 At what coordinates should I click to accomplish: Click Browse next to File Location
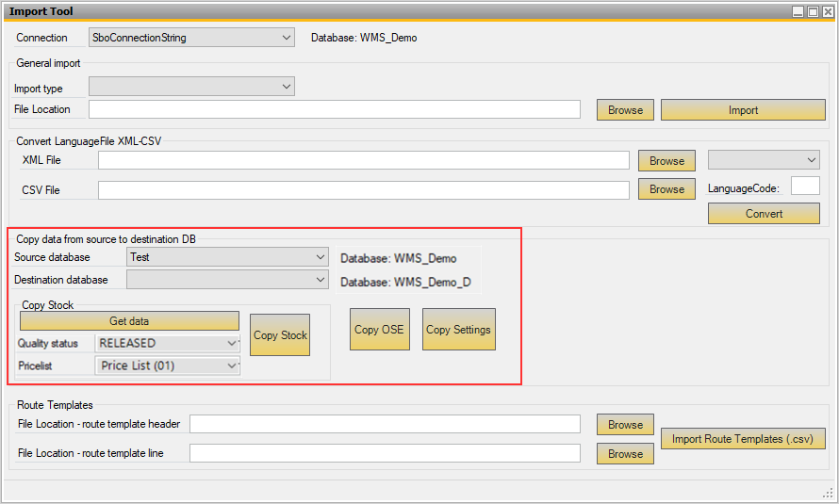click(625, 110)
